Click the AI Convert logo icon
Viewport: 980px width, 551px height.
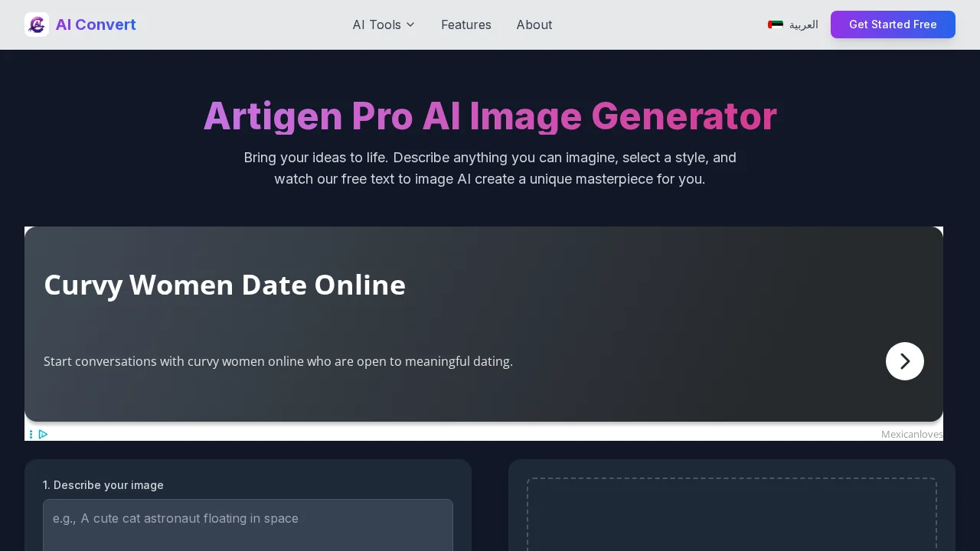click(x=37, y=24)
